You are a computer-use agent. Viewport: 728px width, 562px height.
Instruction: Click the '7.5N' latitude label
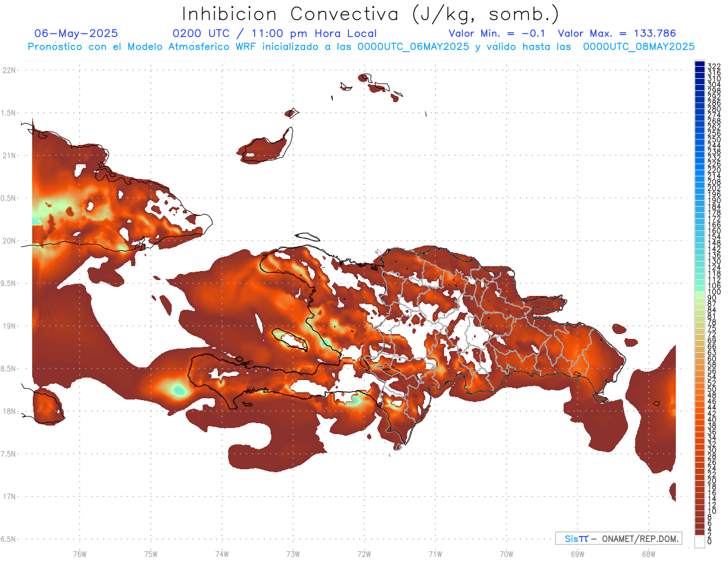(x=9, y=454)
